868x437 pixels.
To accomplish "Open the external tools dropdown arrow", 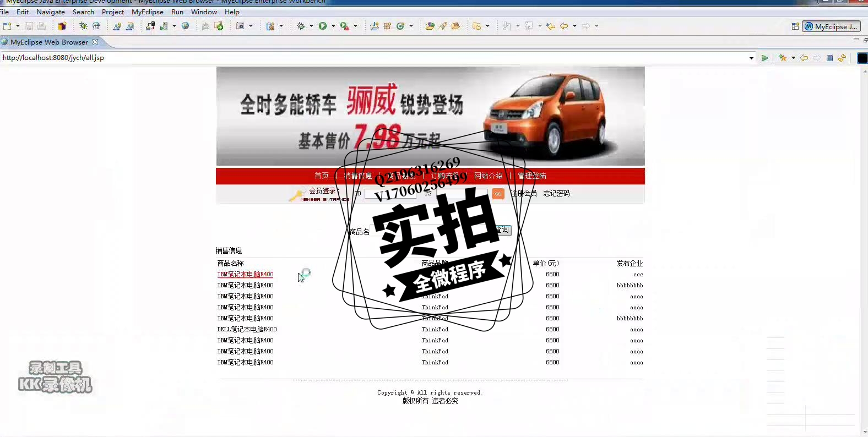I will pos(355,26).
